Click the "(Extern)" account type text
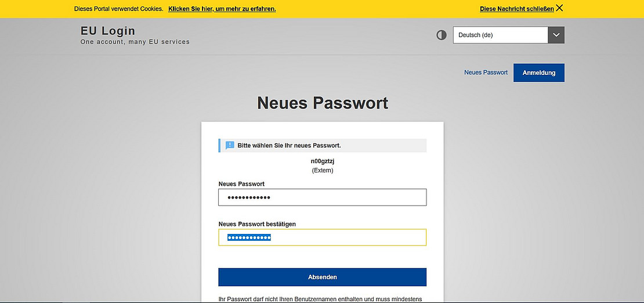644x303 pixels. 322,171
